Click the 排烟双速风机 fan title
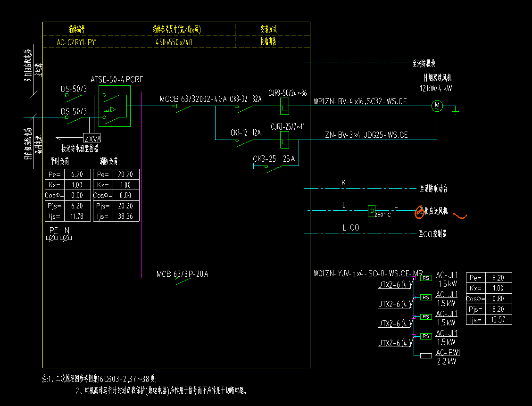 click(438, 78)
